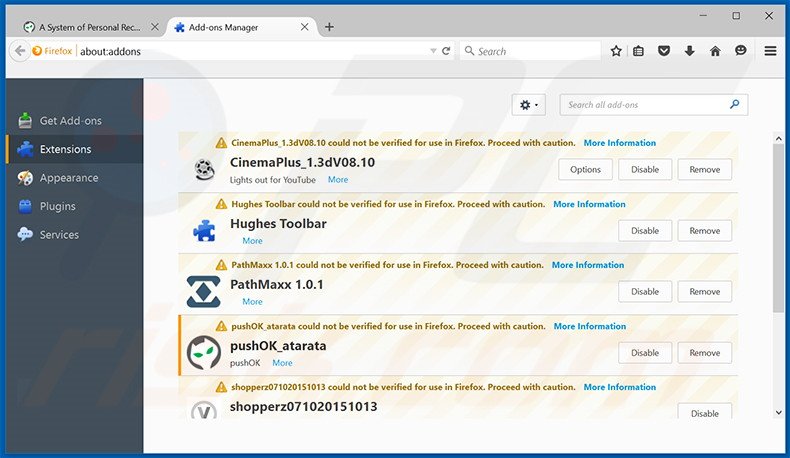Remove CinemaPlus_1.3dV08.10
790x458 pixels.
[704, 169]
